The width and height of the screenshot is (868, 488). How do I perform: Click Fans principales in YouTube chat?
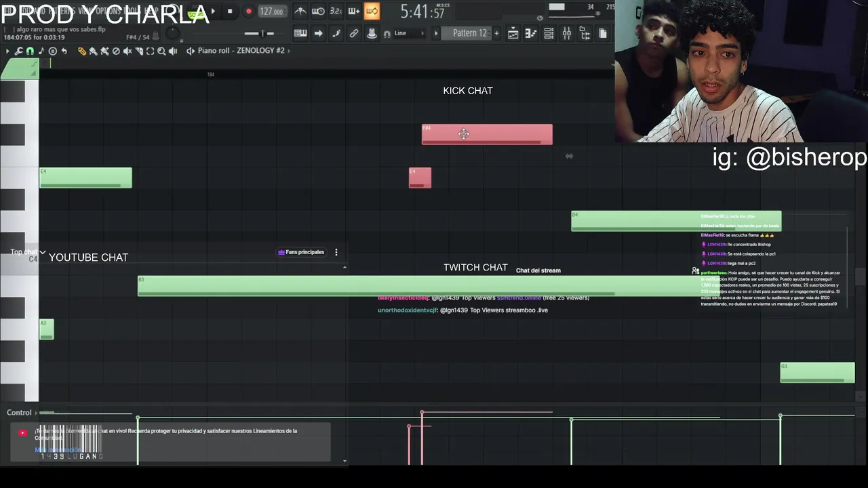301,252
